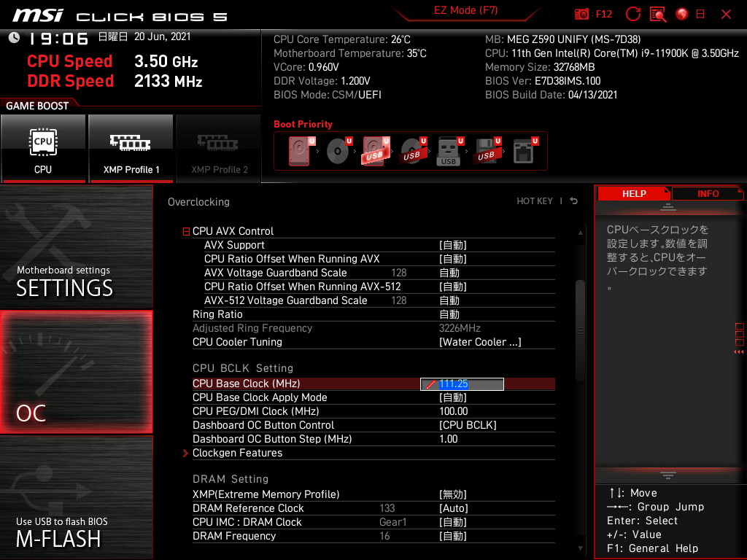Select first hard disk boot device icon

click(x=301, y=151)
